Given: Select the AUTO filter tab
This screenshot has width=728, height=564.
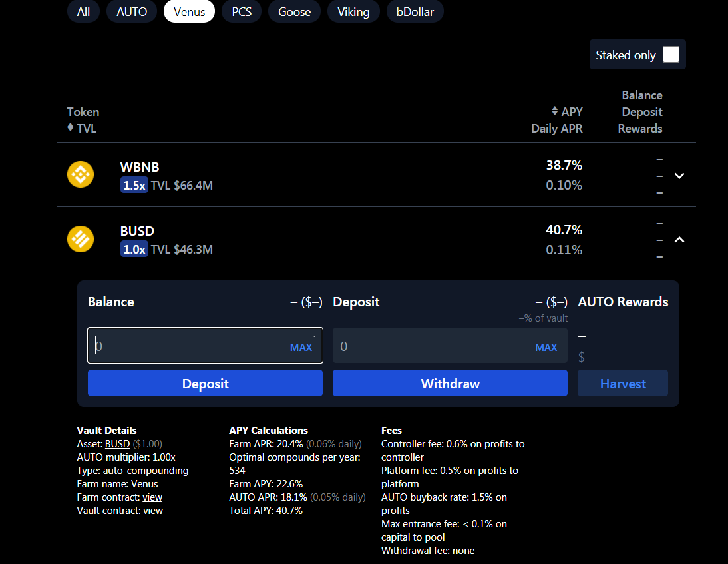Looking at the screenshot, I should [x=132, y=11].
